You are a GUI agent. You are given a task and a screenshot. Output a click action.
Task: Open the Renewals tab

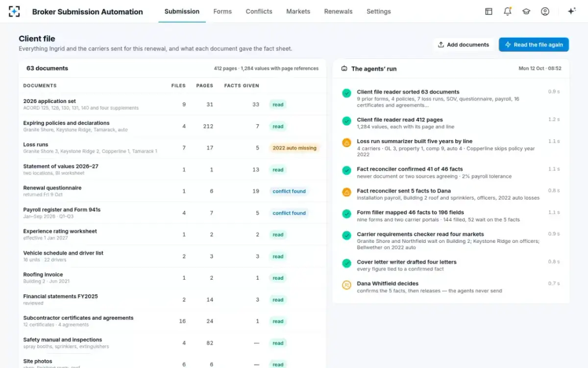pyautogui.click(x=338, y=11)
